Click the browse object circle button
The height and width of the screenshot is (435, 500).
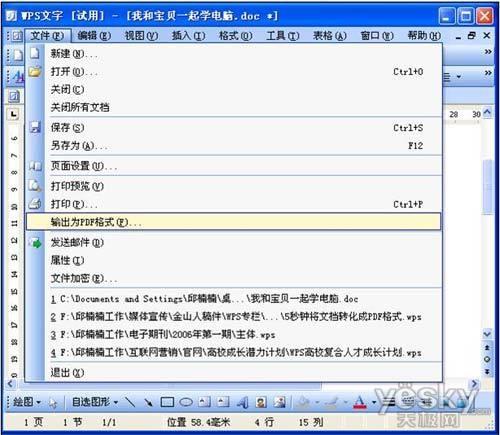click(x=487, y=359)
